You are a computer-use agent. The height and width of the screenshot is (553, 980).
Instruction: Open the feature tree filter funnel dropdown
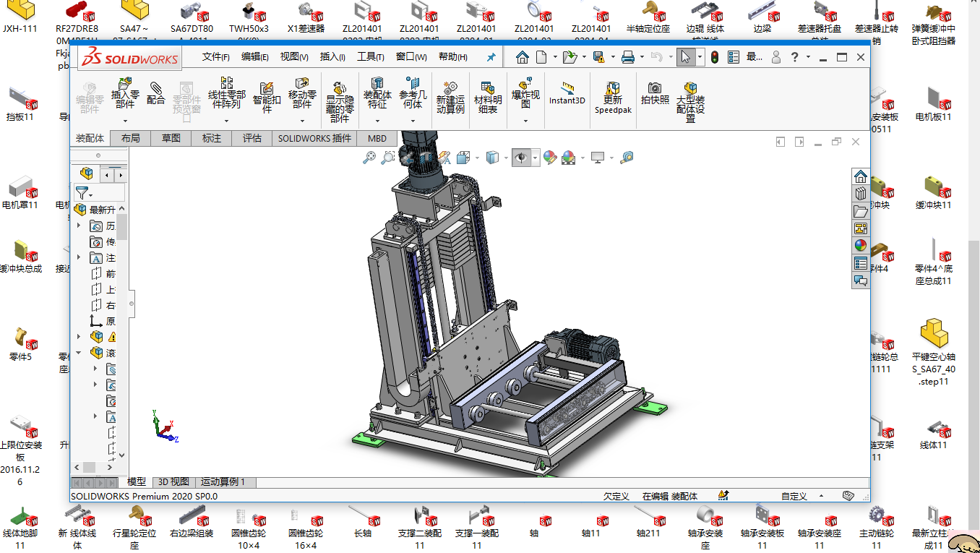(x=84, y=193)
